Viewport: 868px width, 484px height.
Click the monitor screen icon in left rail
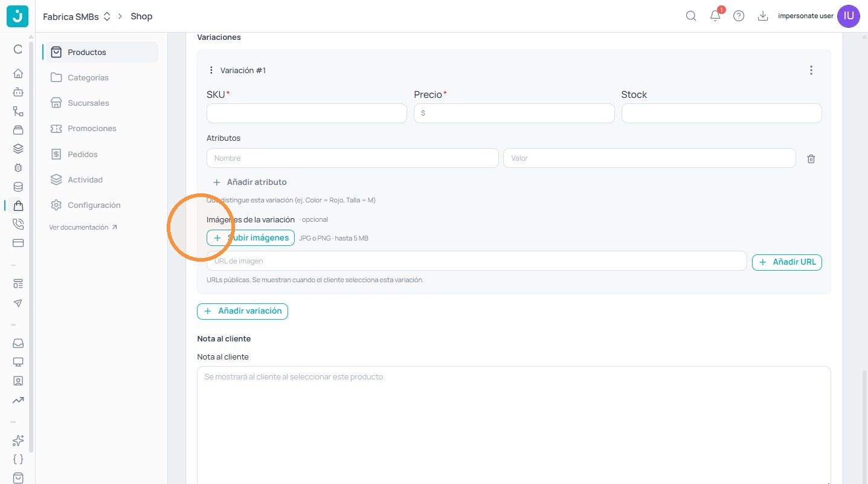tap(18, 362)
